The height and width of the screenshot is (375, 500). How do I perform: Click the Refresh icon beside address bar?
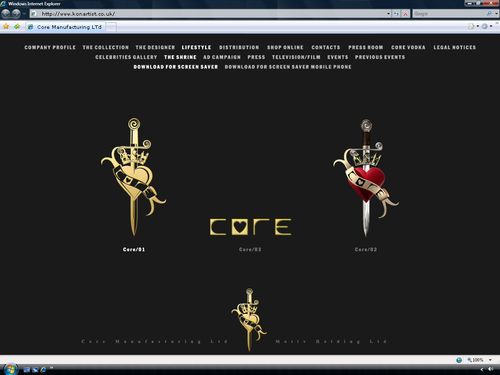[396, 14]
